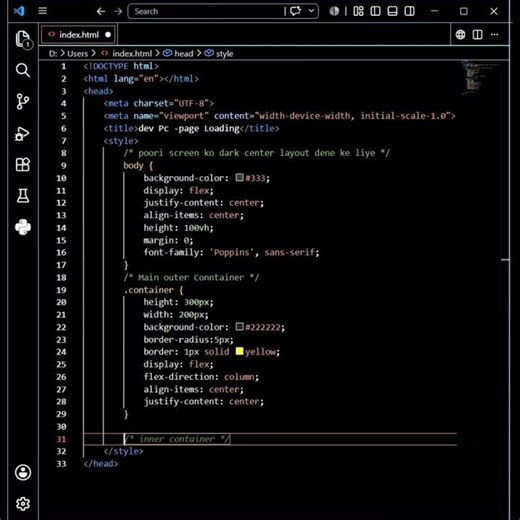Go forward with the right arrow
The image size is (520, 520).
click(x=118, y=11)
